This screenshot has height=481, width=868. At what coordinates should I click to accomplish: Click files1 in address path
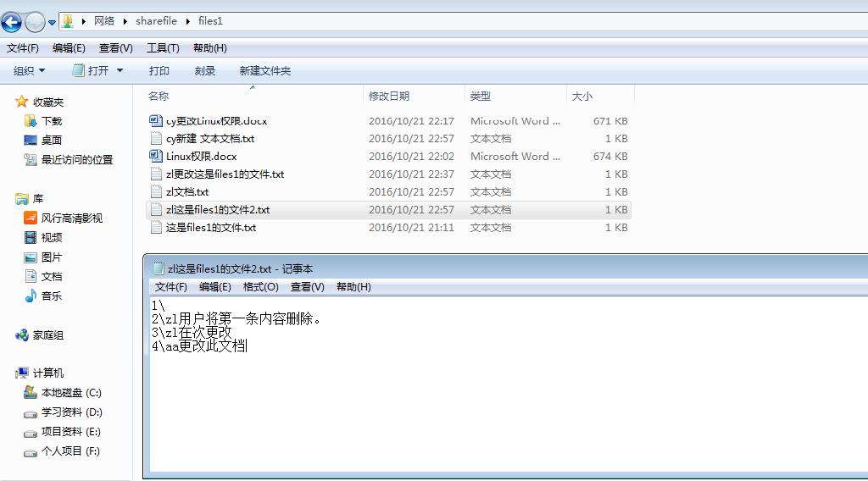pos(210,21)
